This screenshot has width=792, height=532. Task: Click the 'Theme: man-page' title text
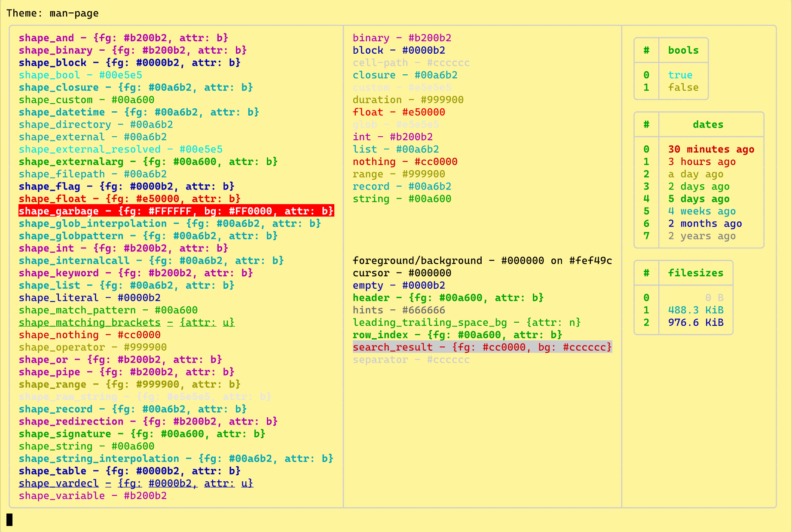(52, 13)
